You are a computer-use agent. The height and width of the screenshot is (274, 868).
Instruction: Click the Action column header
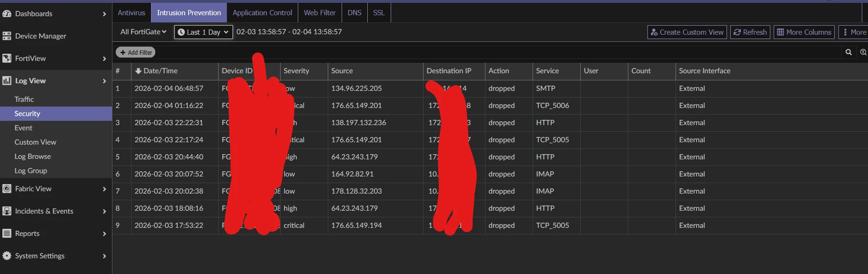(x=499, y=71)
